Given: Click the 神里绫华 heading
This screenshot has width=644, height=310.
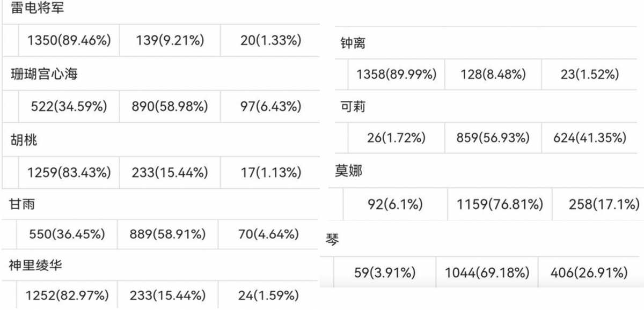Looking at the screenshot, I should tap(35, 265).
